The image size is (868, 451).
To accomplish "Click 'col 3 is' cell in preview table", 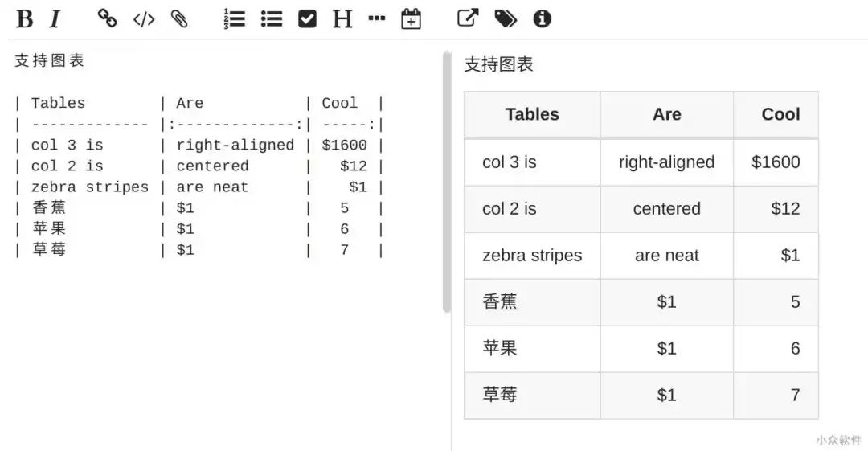I will [532, 162].
